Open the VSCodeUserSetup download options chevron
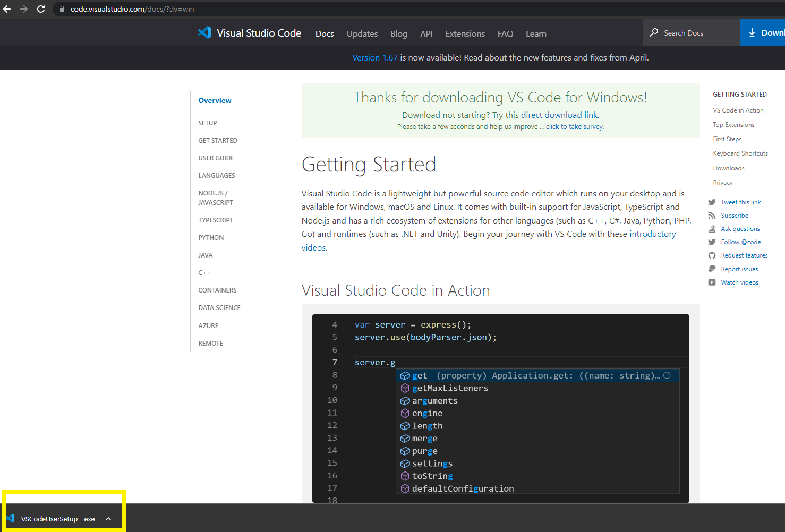The image size is (785, 532). click(x=108, y=519)
